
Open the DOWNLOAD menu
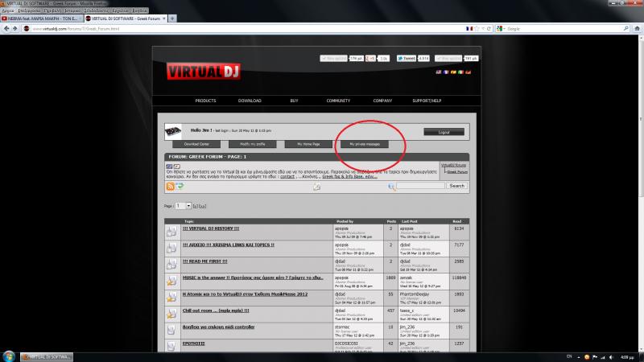pos(250,101)
